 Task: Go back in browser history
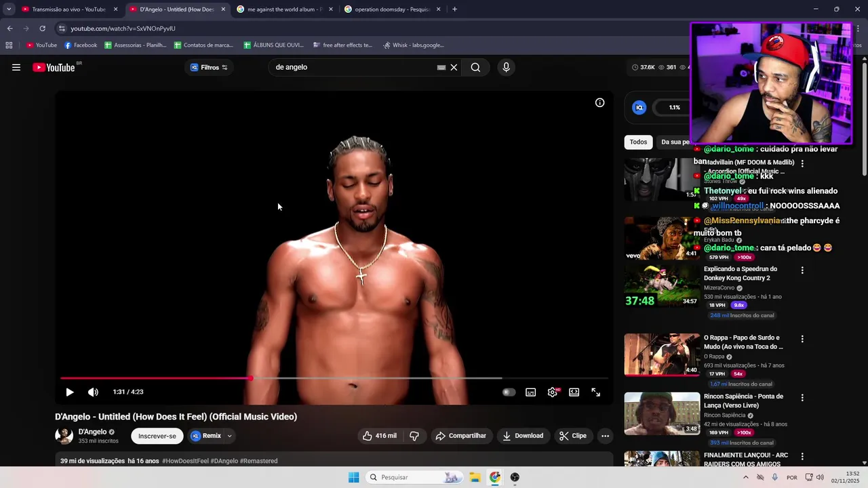pyautogui.click(x=9, y=28)
